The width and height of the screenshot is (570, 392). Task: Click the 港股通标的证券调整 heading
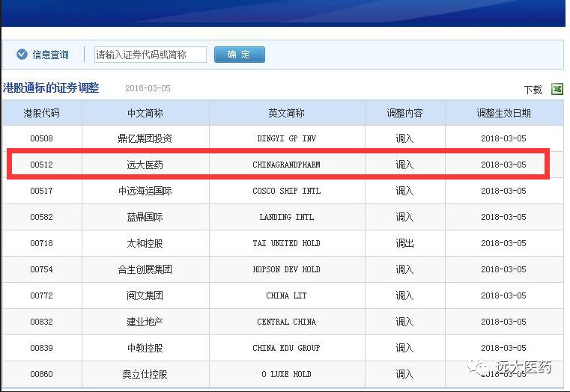(x=51, y=88)
